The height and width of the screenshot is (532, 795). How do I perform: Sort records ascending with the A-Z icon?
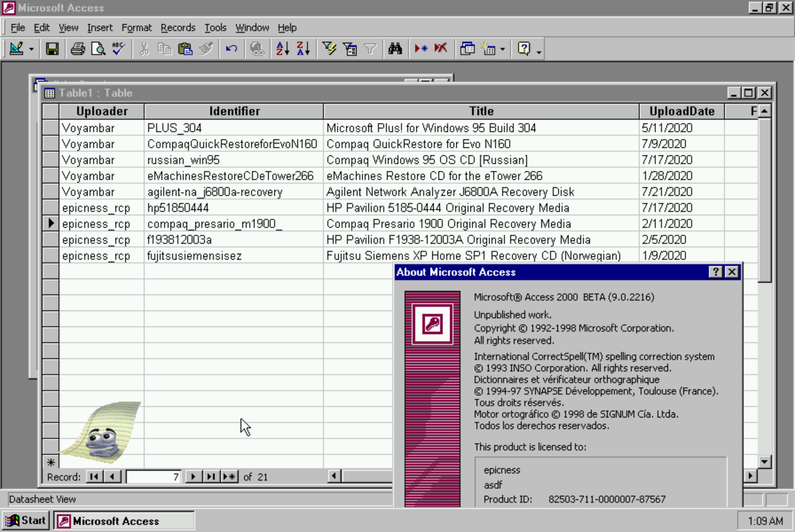282,48
